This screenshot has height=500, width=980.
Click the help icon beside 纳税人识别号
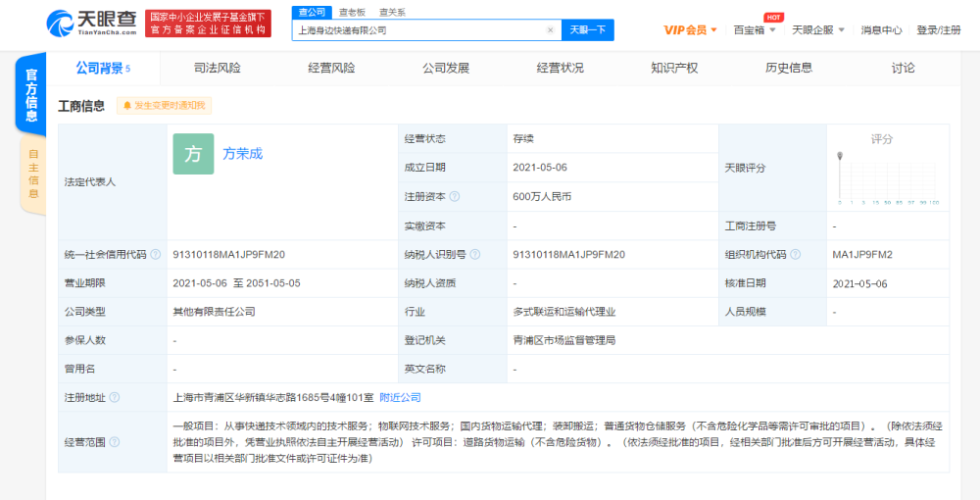point(475,254)
